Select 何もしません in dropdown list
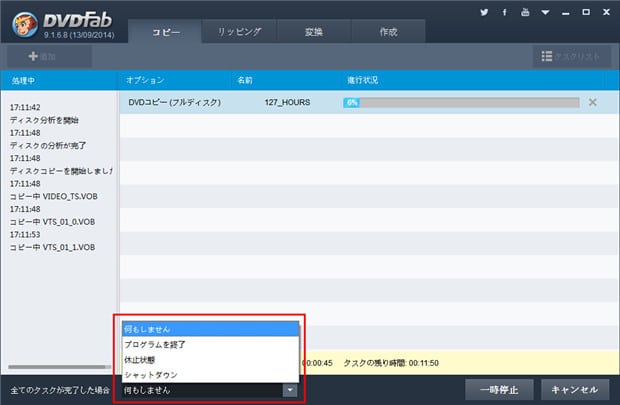This screenshot has width=620, height=405. click(x=210, y=329)
